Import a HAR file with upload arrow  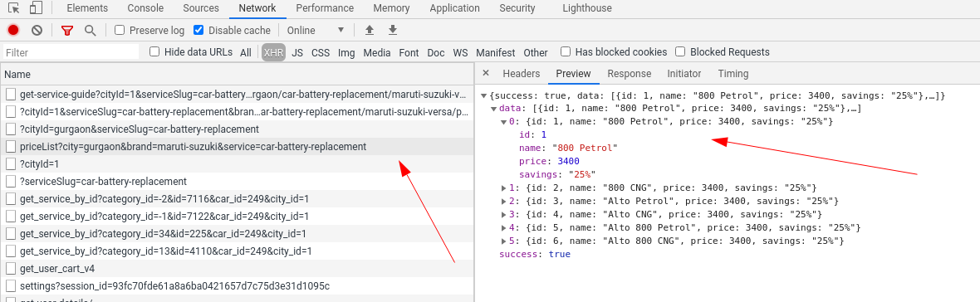[x=370, y=30]
